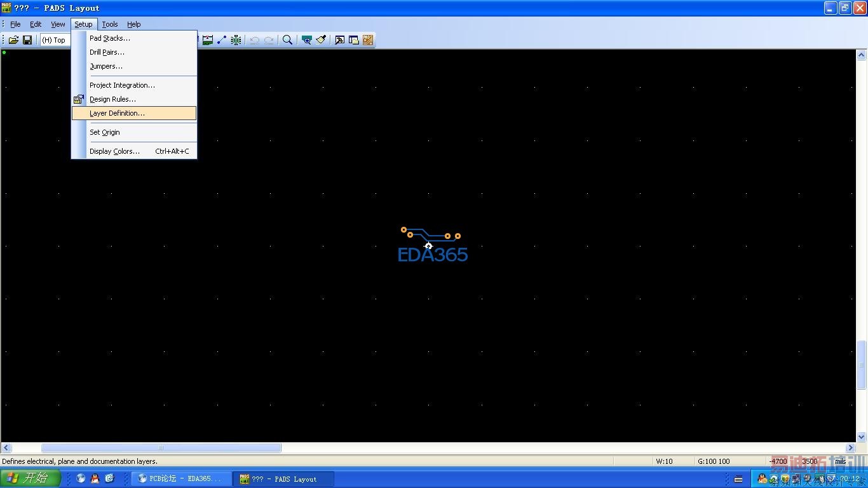Restore down the PADS Layout window

[x=845, y=8]
